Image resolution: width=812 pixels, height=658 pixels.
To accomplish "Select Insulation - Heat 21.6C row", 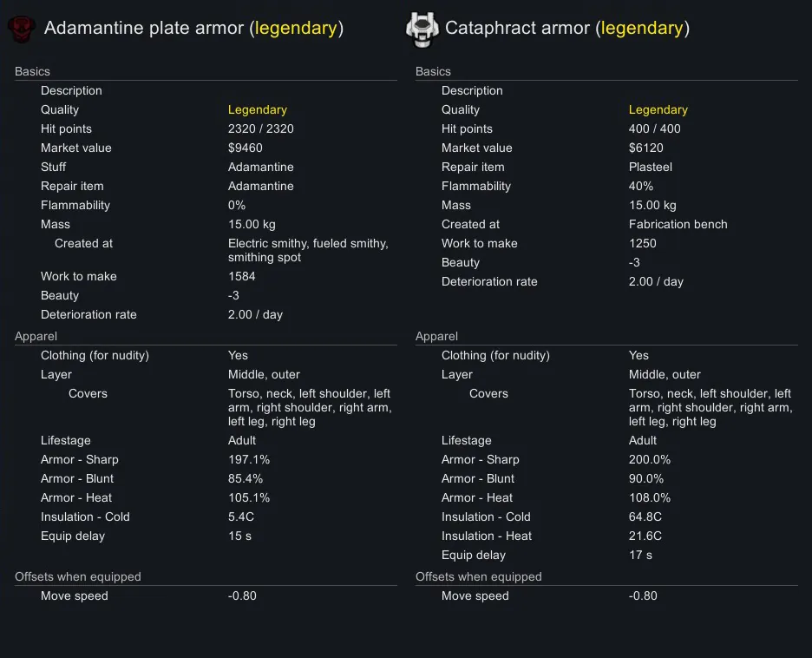I will click(606, 536).
